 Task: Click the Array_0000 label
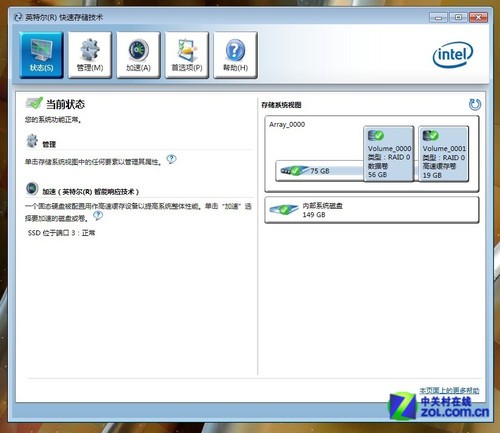click(x=287, y=124)
